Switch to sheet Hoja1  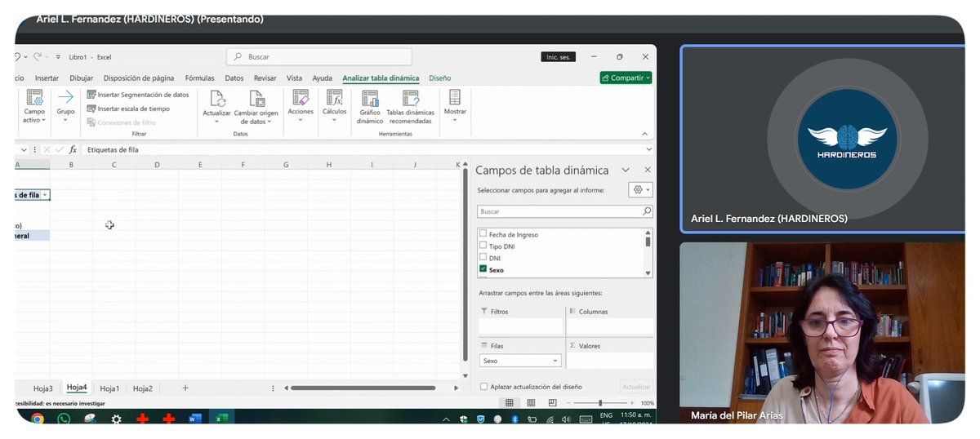click(109, 388)
